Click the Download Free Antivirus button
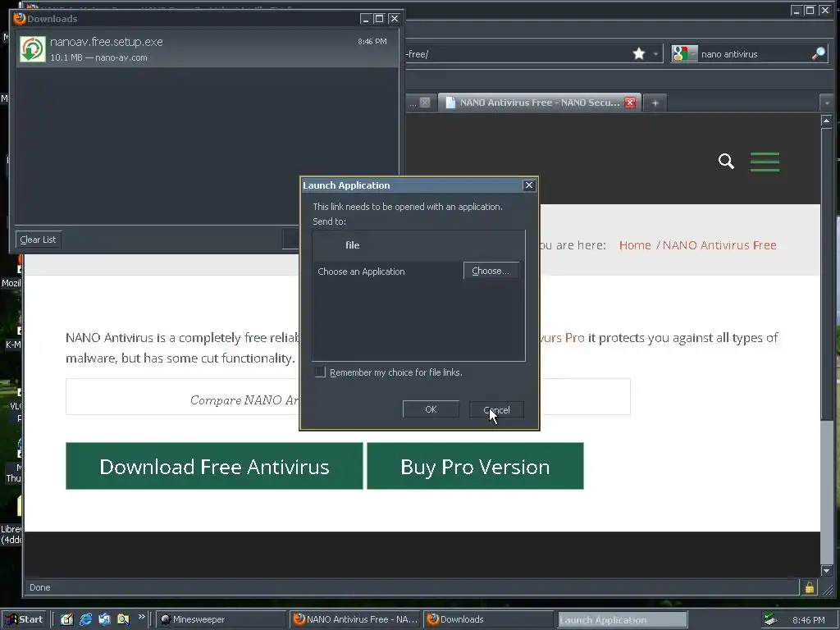Viewport: 840px width, 630px height. 214,466
